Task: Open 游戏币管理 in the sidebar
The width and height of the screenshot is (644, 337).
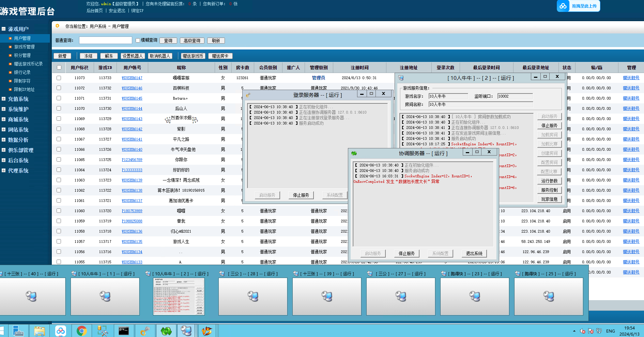Action: point(24,47)
